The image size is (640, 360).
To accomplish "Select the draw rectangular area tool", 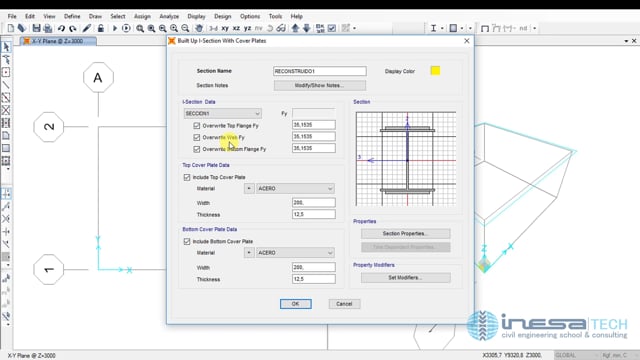I will 6,148.
